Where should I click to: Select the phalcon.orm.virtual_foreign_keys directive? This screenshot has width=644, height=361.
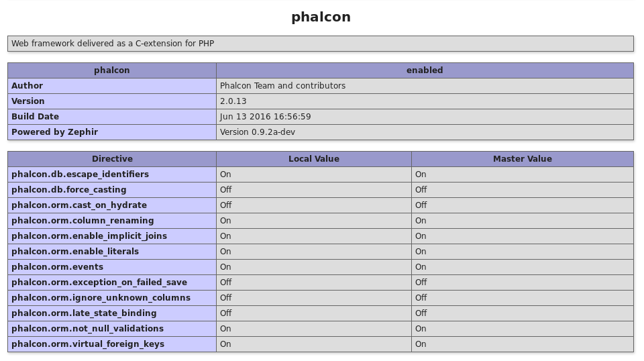[x=88, y=344]
